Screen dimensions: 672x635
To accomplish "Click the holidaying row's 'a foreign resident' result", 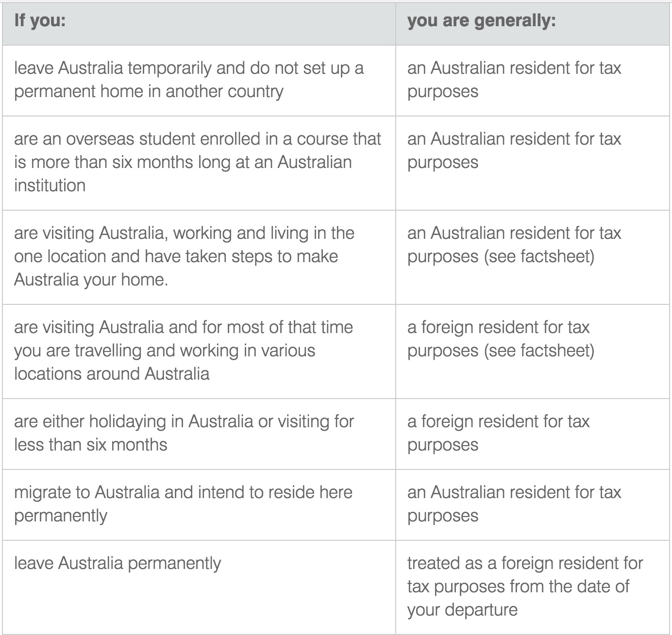I will (x=533, y=434).
